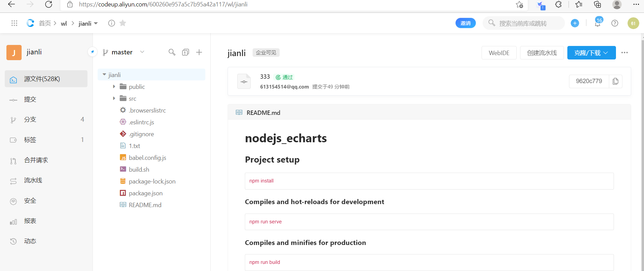Open the notifications bell icon
The image size is (644, 271).
[597, 23]
